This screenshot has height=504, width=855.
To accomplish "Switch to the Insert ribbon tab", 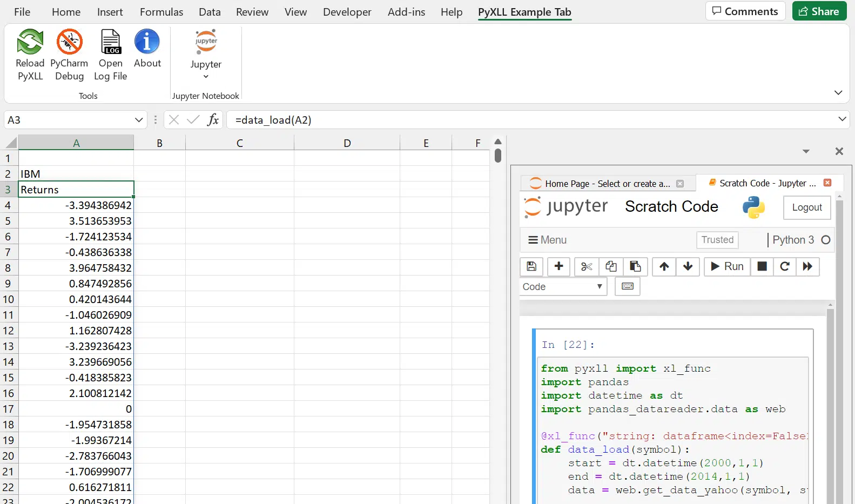I will click(x=110, y=12).
